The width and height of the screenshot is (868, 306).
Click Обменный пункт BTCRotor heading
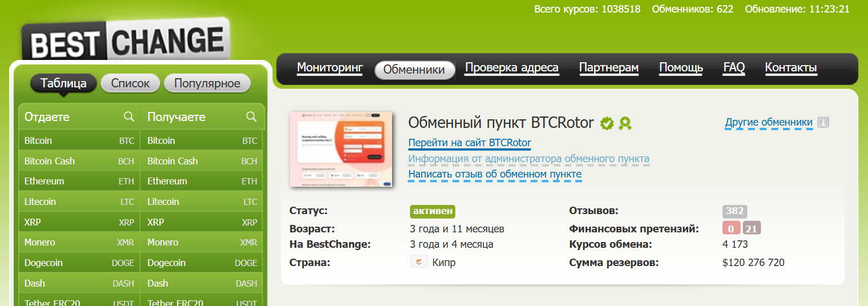[x=501, y=123]
